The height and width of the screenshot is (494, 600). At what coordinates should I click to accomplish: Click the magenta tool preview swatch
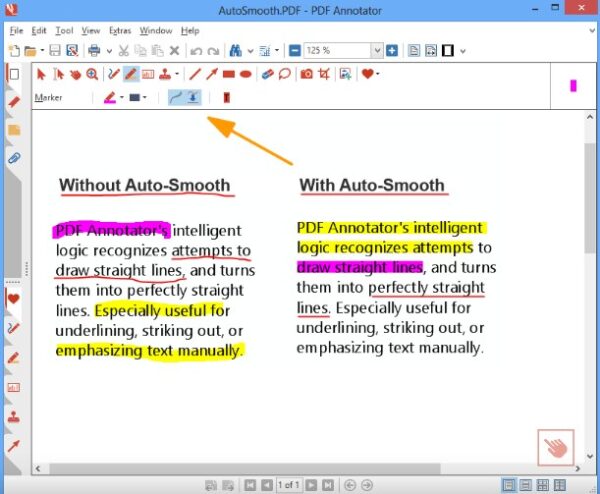(x=573, y=86)
